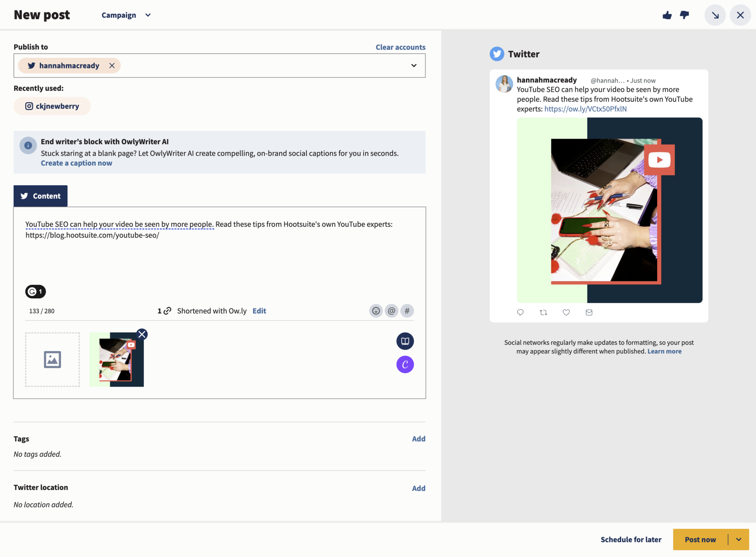Select recently used ckjnewberry account
756x557 pixels.
[52, 106]
